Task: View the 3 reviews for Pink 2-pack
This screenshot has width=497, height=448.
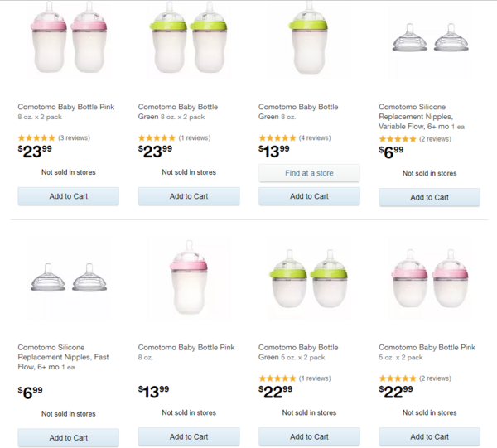Action: pos(75,137)
